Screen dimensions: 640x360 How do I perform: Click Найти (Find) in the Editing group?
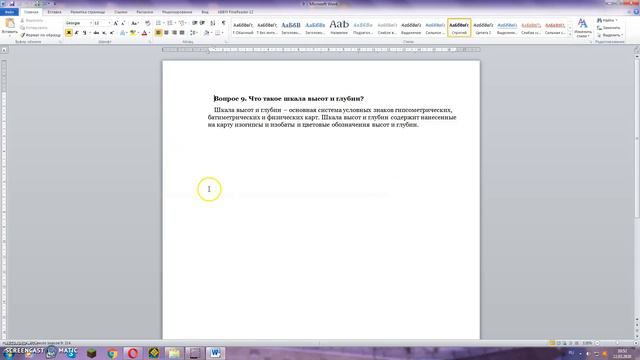tap(607, 20)
